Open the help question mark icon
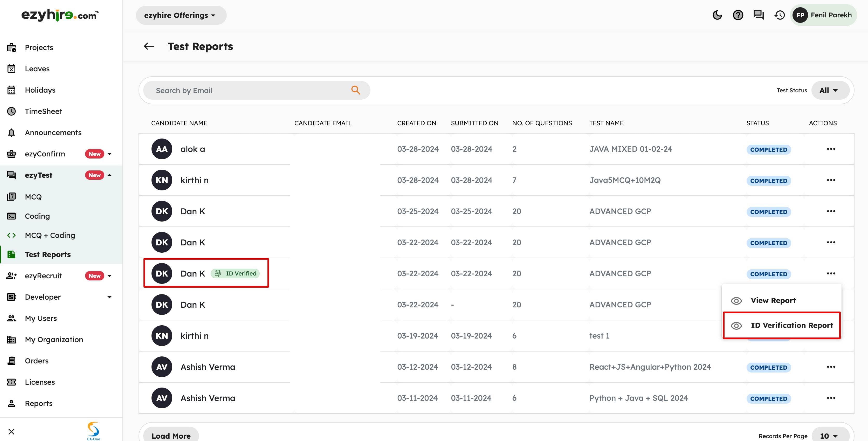 [x=738, y=15]
